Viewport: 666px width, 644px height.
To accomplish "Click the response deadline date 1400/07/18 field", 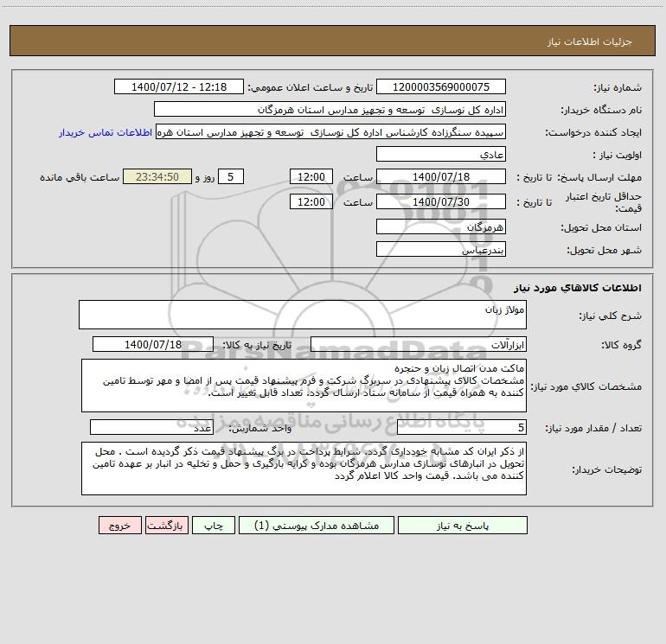I will 441,176.
